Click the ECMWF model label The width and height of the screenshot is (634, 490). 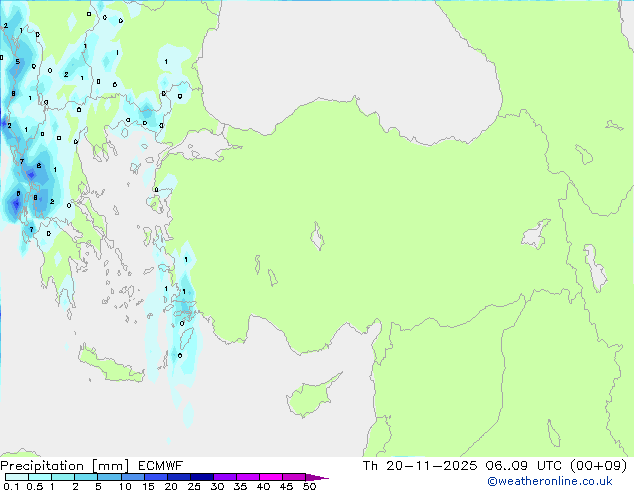pos(161,466)
